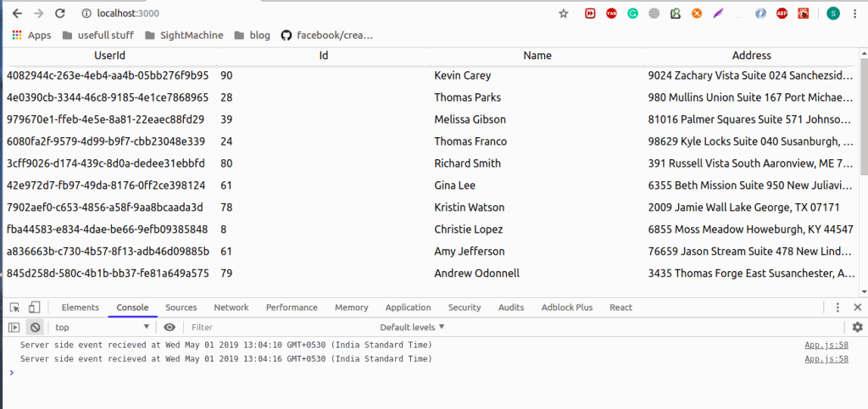Viewport: 868px width, 409px height.
Task: Open the Audits tab in DevTools
Action: click(x=511, y=307)
